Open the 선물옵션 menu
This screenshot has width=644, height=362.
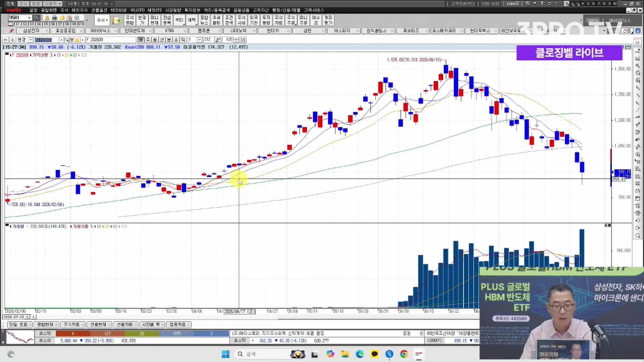(x=99, y=10)
